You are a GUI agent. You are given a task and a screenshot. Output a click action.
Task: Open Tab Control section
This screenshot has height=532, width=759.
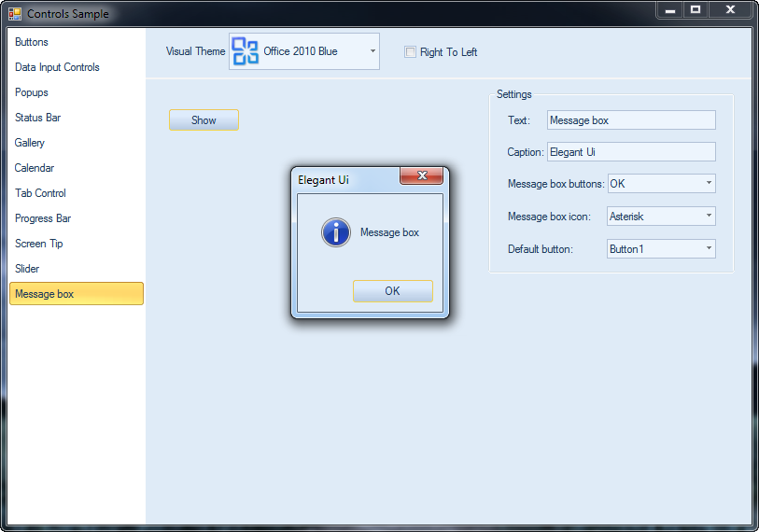pos(77,193)
